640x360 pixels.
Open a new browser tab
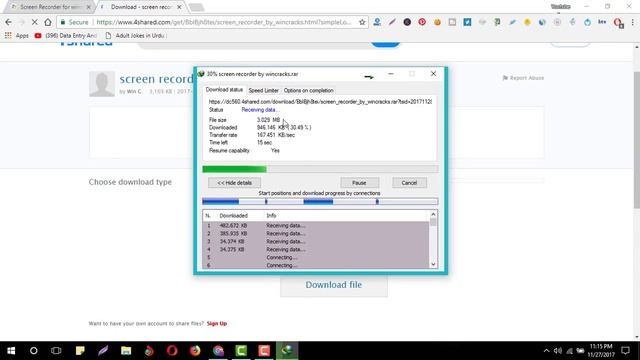coord(196,7)
